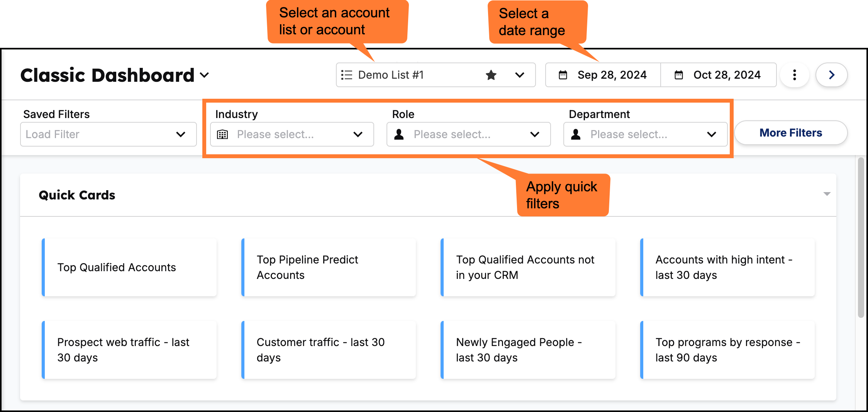Viewport: 868px width, 412px height.
Task: Click the vertical scrollbar on the right
Action: 861,237
